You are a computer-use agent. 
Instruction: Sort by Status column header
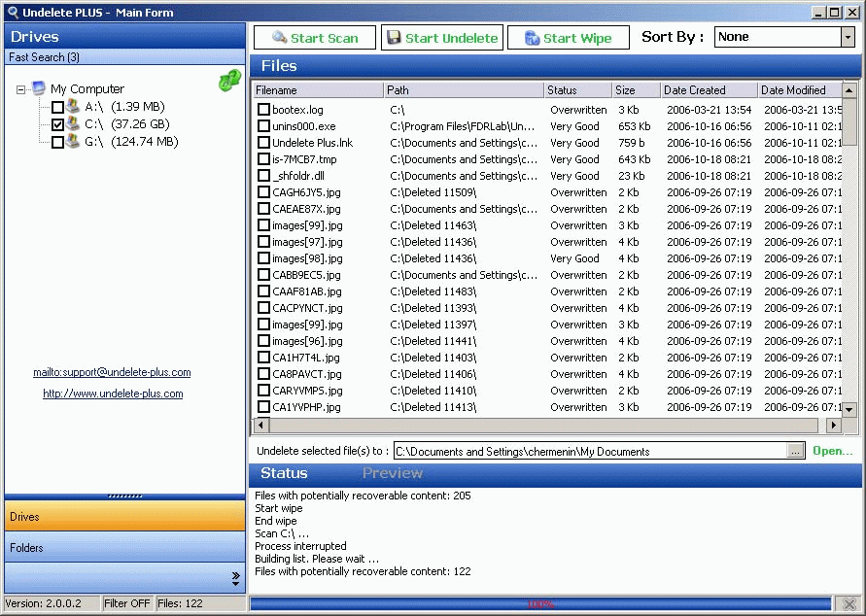pos(577,90)
